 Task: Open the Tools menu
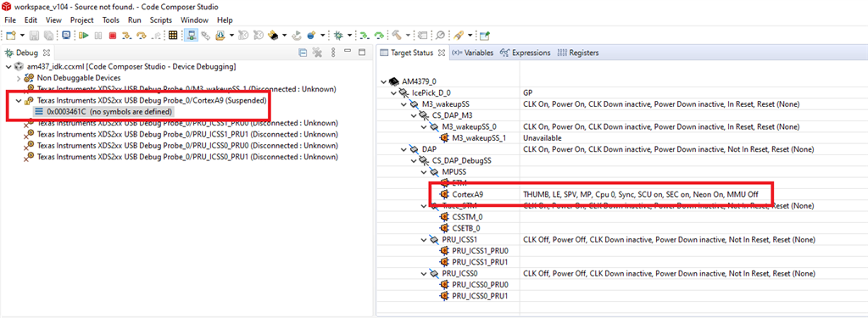(x=111, y=20)
